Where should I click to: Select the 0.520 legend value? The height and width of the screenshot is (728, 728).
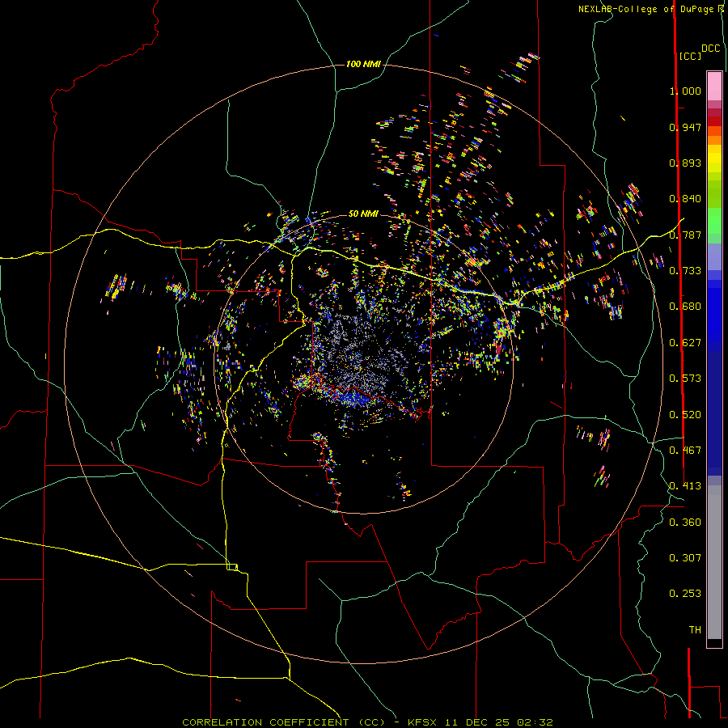click(x=685, y=415)
